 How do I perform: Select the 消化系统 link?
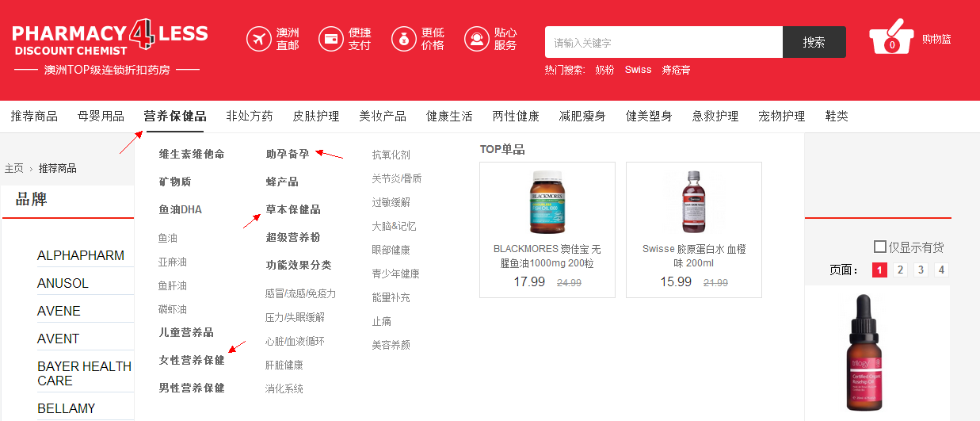(284, 388)
